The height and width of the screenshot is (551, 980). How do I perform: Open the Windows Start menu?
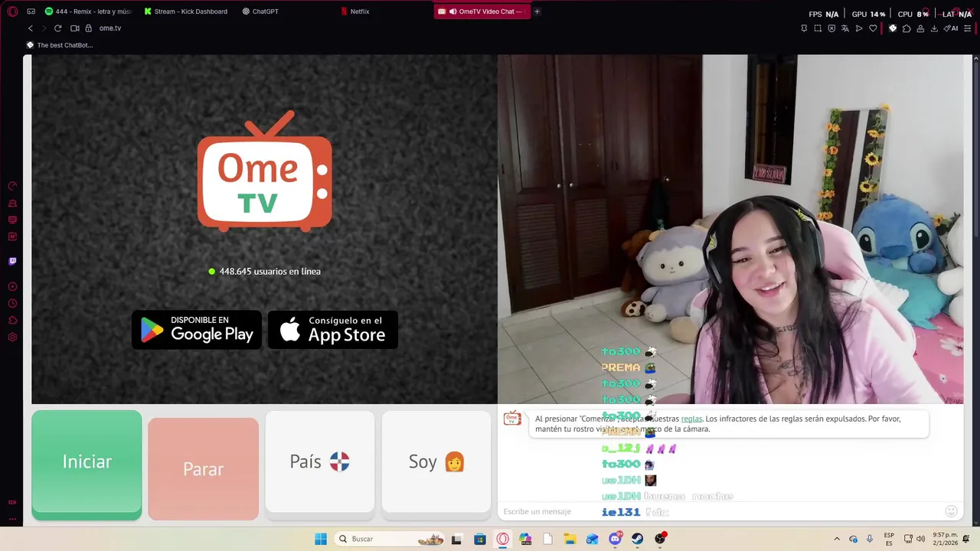(x=321, y=539)
